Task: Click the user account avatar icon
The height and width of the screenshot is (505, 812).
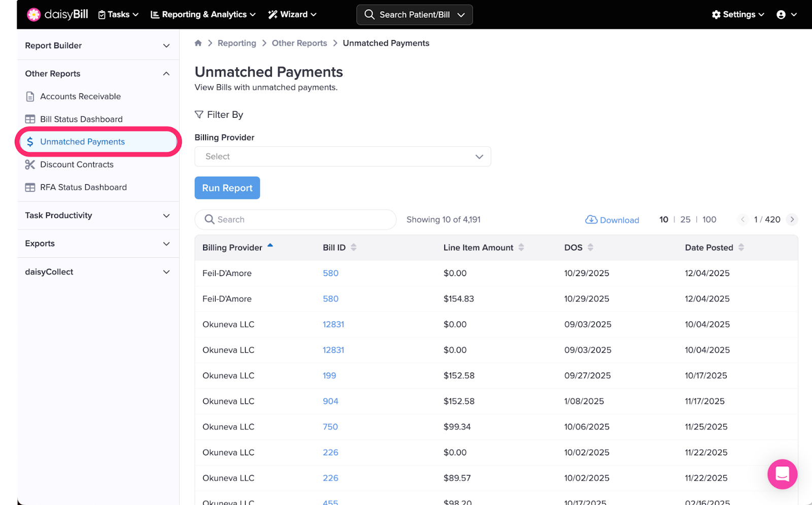Action: [x=781, y=15]
